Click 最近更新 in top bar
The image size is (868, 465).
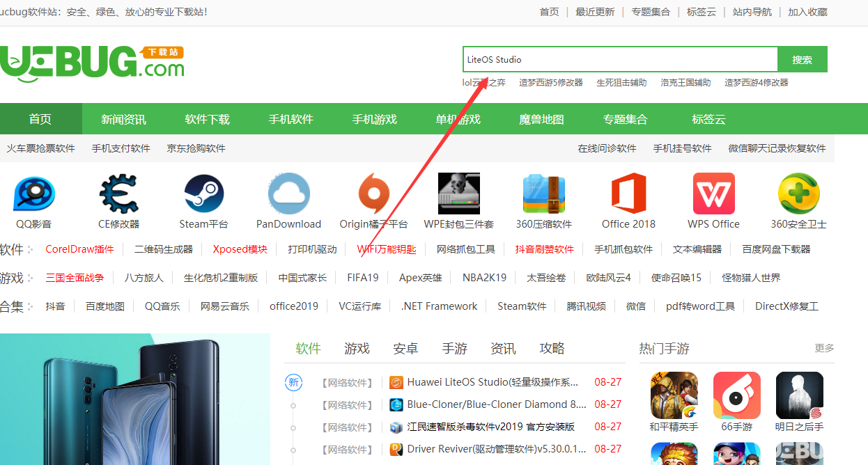click(596, 12)
